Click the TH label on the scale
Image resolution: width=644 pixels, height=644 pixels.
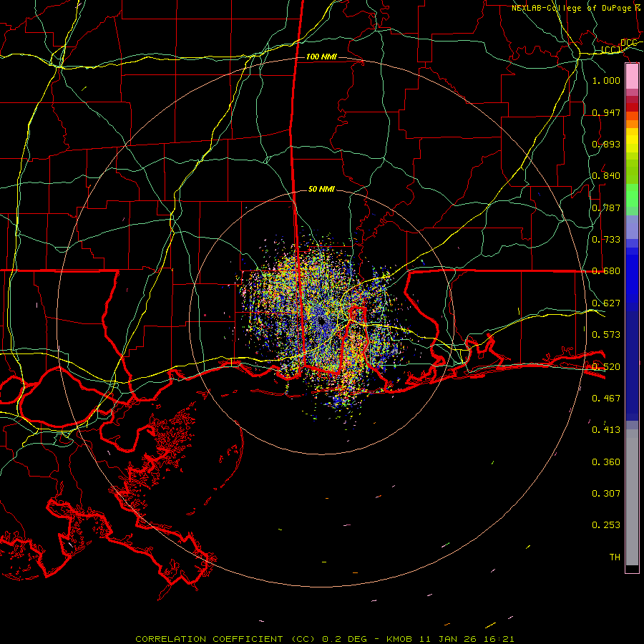pyautogui.click(x=615, y=557)
